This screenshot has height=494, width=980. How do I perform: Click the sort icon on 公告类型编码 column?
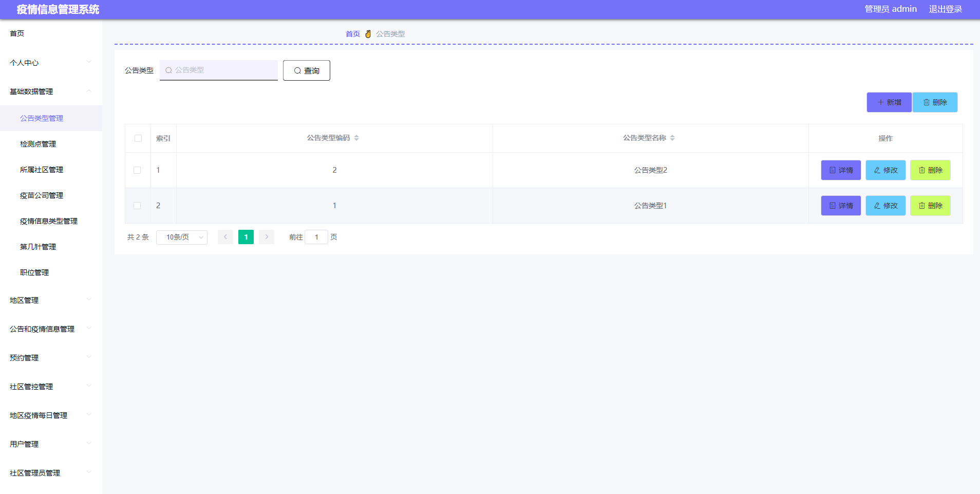[356, 138]
